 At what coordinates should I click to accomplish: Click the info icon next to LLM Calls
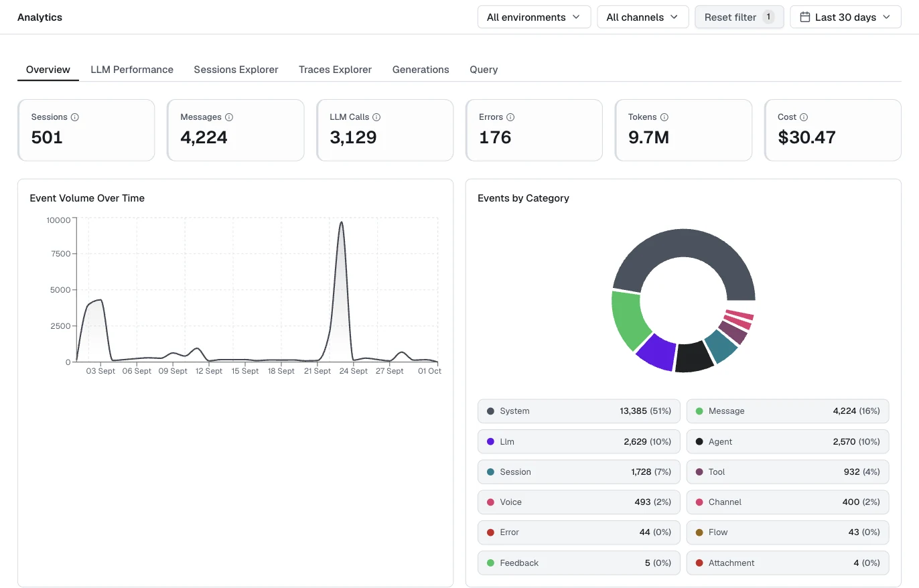[x=376, y=117]
